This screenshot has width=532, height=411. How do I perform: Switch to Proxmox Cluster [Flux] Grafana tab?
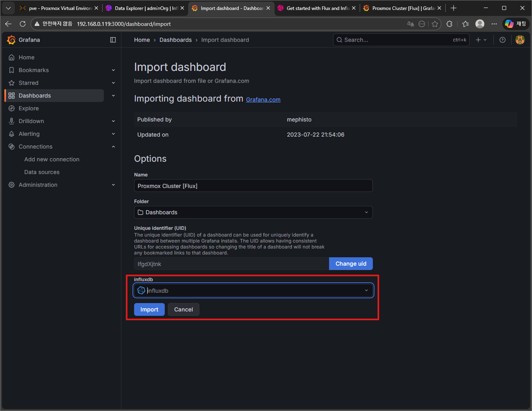(402, 8)
